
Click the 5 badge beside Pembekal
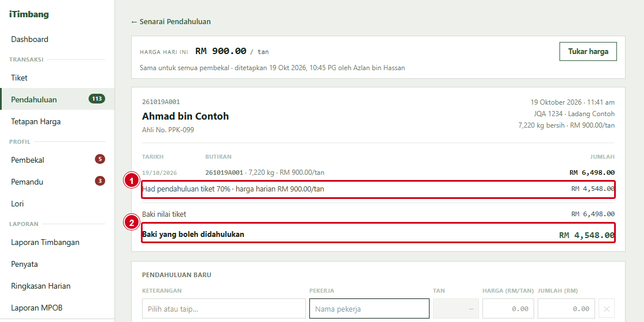[x=100, y=159]
